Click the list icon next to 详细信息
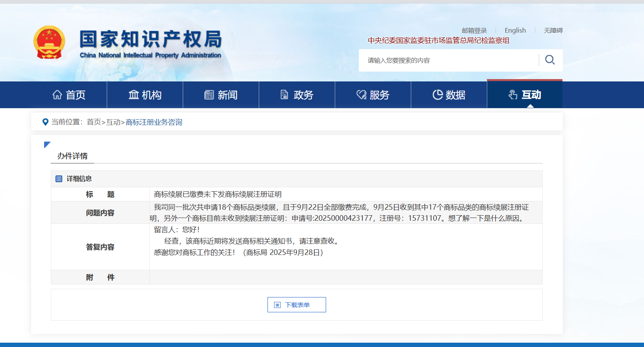 pos(59,179)
